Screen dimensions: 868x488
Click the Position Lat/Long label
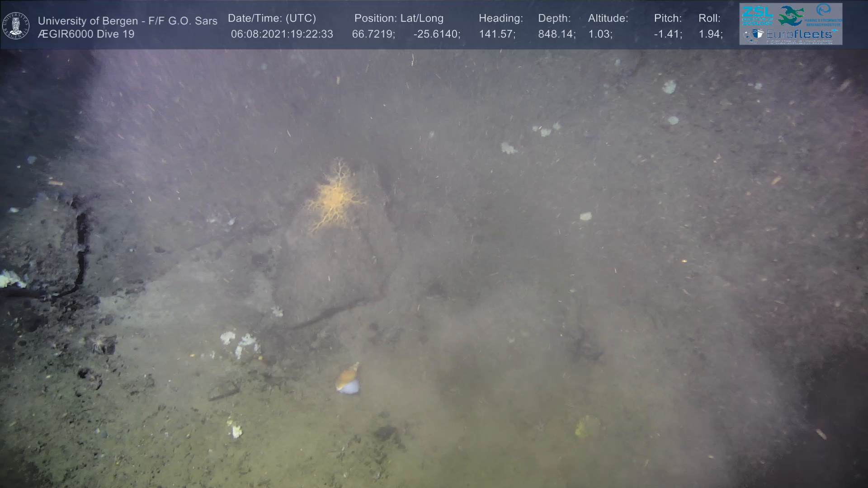[x=398, y=19]
